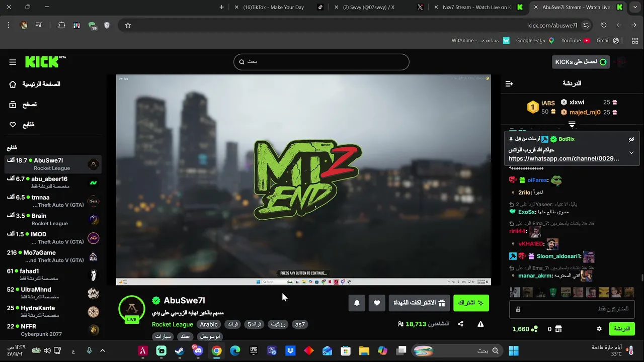Image resolution: width=644 pixels, height=362 pixels.
Task: Select tmnaa channel in followed list
Action: pos(53,201)
